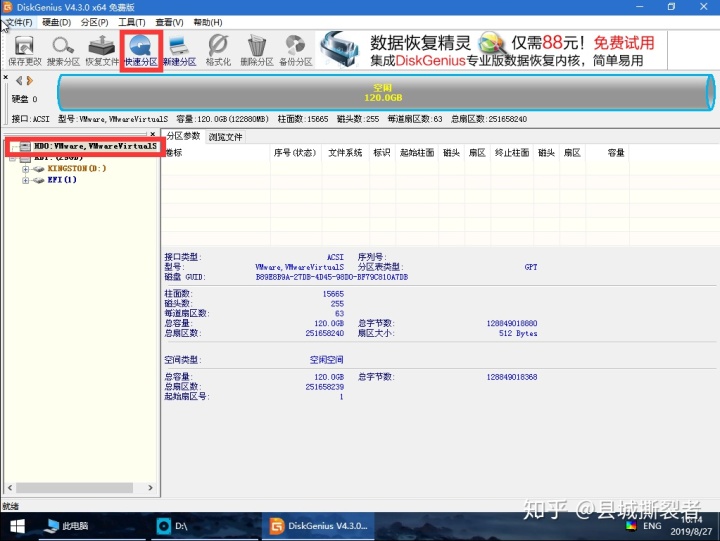This screenshot has height=541, width=720.
Task: Open the 备份分区 backup partition tool
Action: tap(295, 51)
